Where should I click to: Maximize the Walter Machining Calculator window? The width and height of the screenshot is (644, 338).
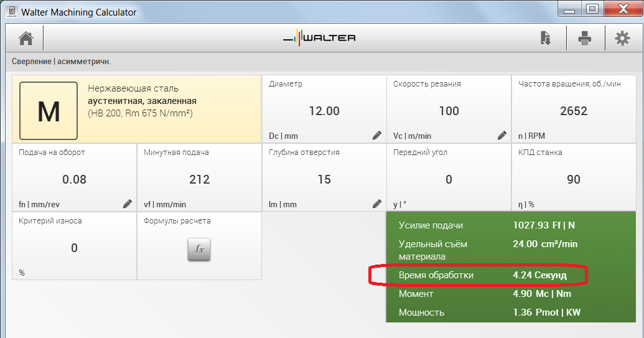coord(592,9)
